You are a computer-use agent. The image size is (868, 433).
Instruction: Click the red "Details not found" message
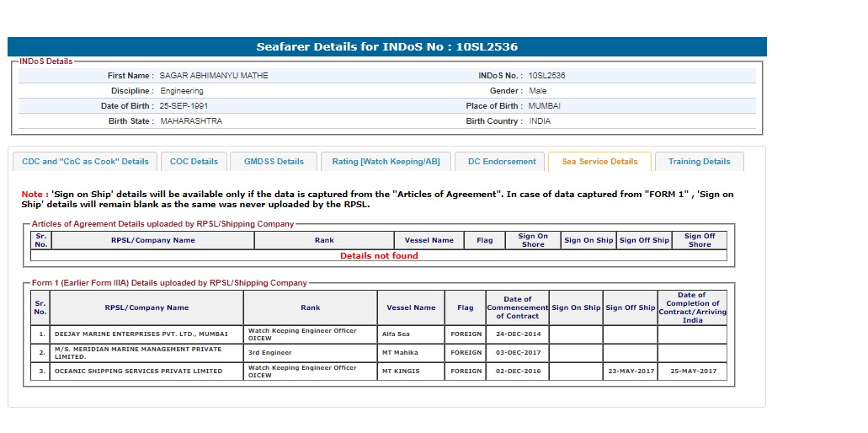379,255
